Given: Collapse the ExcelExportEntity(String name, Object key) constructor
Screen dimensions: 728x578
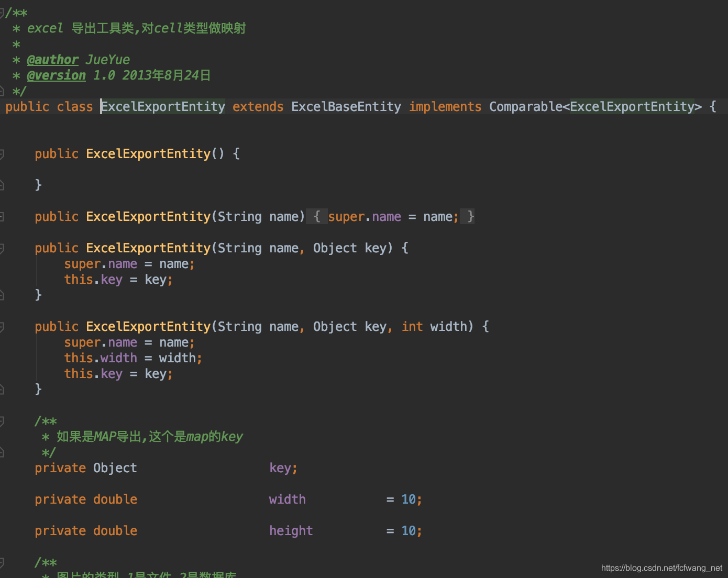Looking at the screenshot, I should point(2,248).
